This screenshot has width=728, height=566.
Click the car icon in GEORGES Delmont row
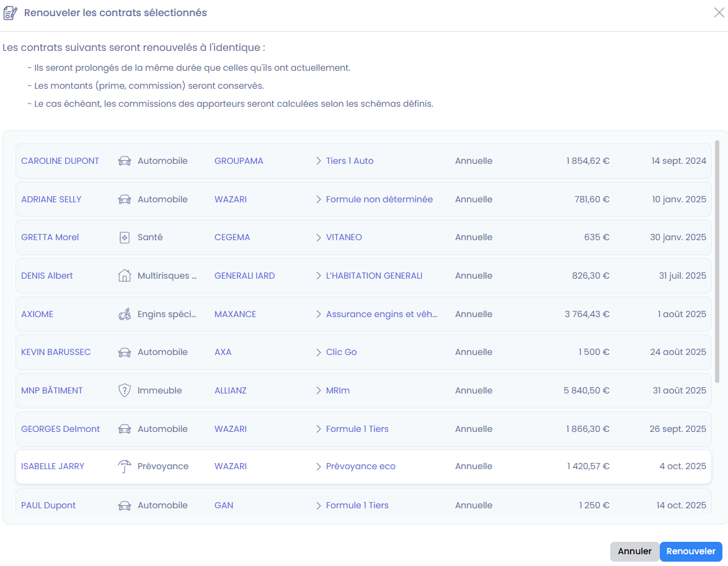point(125,429)
